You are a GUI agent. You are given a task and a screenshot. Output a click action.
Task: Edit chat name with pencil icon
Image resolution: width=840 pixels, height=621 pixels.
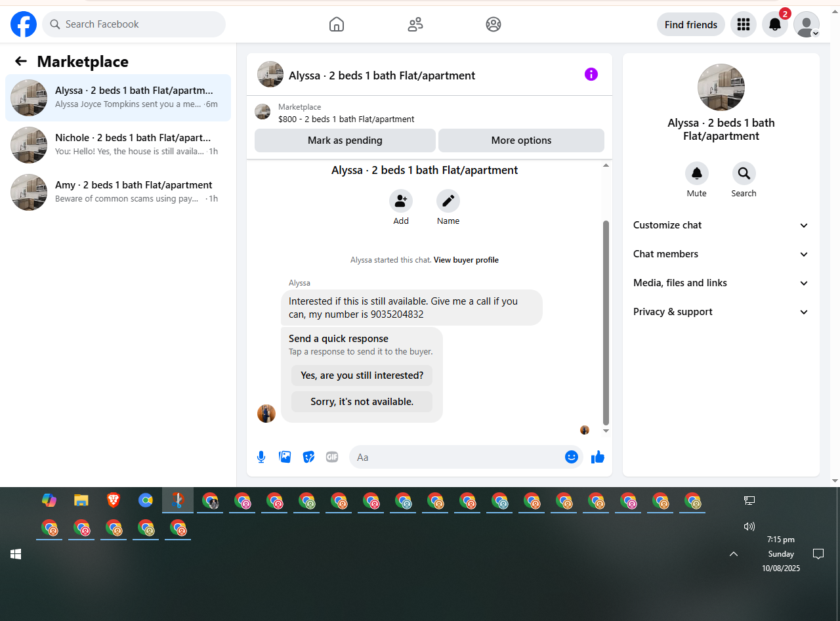pos(448,201)
